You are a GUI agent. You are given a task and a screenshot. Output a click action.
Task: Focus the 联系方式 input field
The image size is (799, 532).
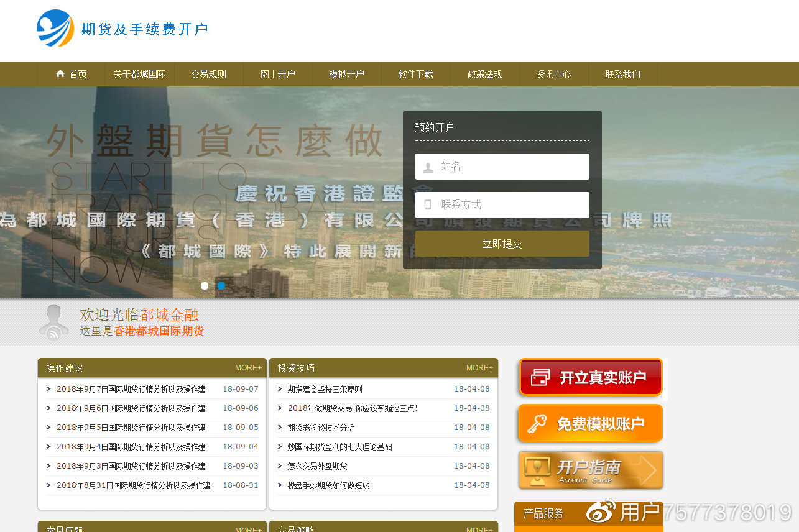pyautogui.click(x=502, y=205)
